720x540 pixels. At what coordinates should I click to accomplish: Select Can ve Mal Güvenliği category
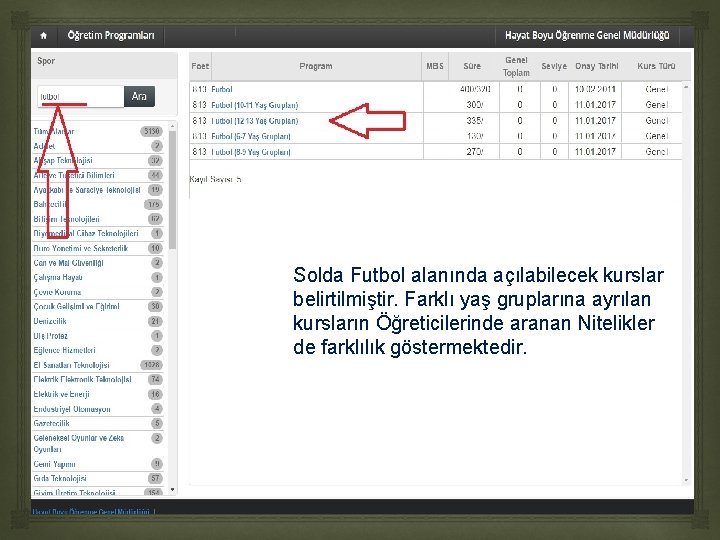pos(68,263)
